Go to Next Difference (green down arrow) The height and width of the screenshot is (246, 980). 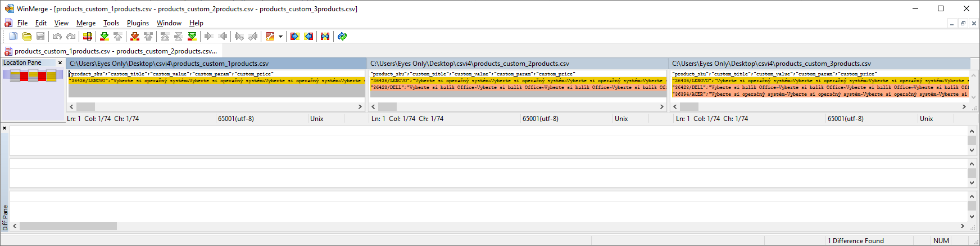click(x=105, y=37)
